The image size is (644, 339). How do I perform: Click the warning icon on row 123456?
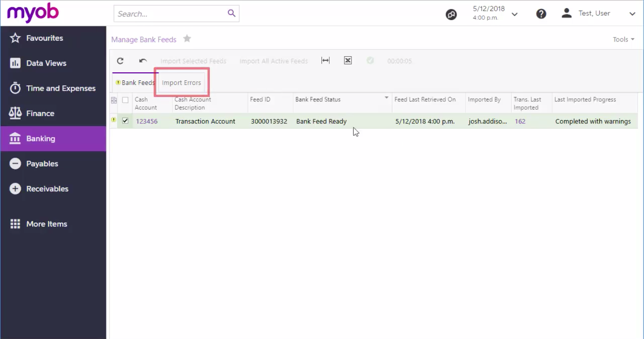114,120
